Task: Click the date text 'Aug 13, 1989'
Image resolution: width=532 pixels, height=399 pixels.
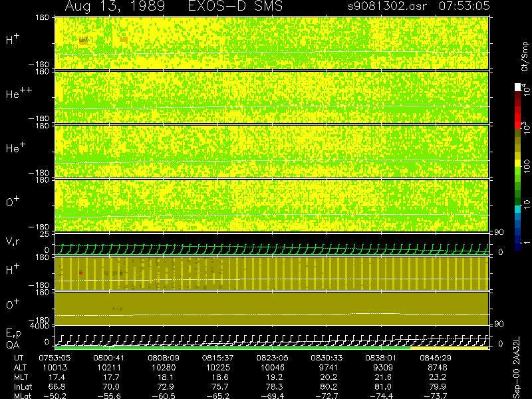Action: tap(114, 6)
